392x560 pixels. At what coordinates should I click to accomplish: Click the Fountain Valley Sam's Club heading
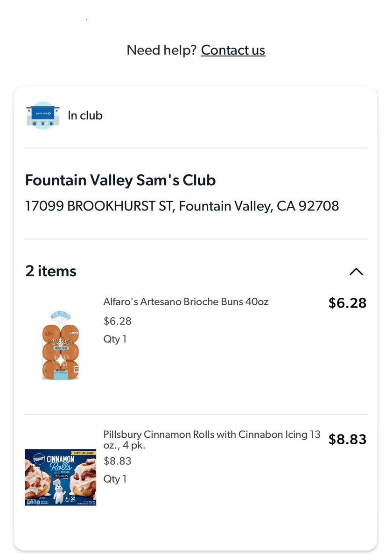point(120,180)
